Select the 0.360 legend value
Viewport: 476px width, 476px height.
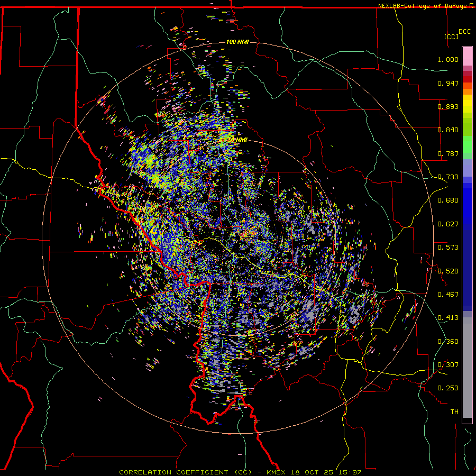point(448,341)
